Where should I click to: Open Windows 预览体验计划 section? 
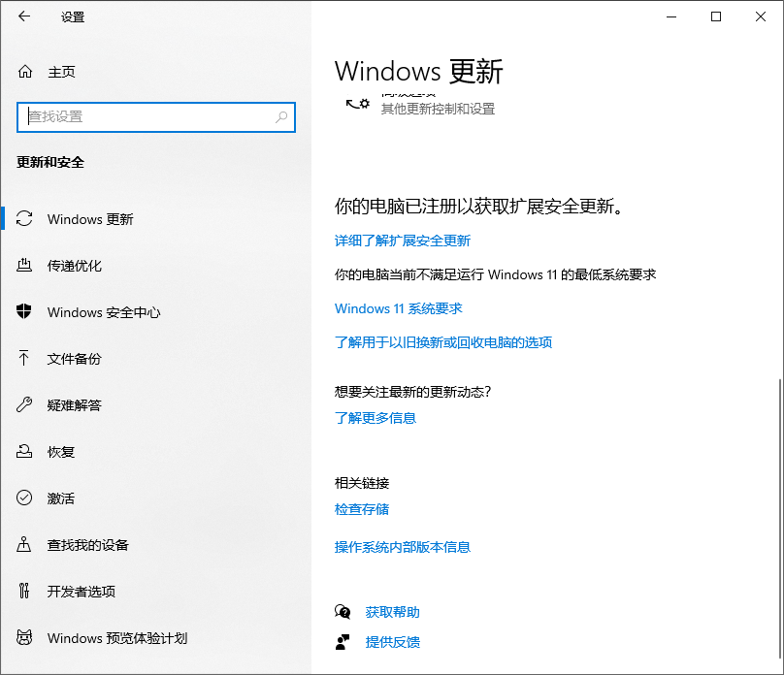coord(155,637)
